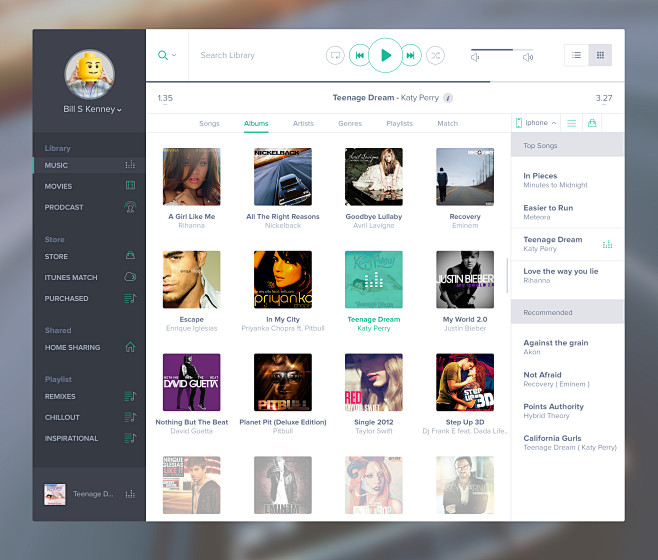Click the iTunes Match cloud icon
658x560 pixels.
130,277
